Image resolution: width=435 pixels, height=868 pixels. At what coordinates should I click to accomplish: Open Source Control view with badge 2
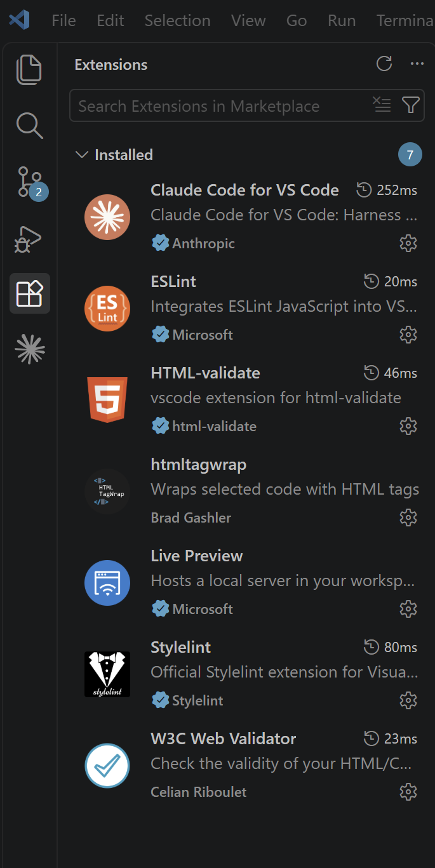coord(30,182)
